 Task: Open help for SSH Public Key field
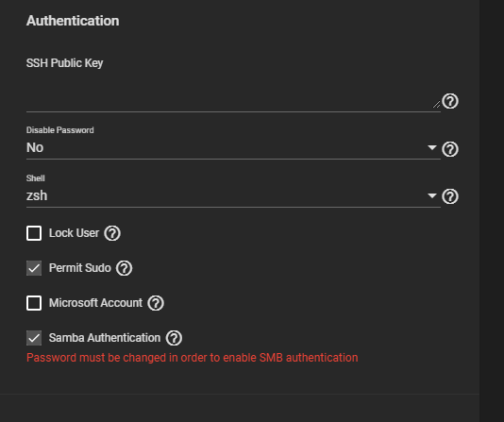[x=450, y=101]
